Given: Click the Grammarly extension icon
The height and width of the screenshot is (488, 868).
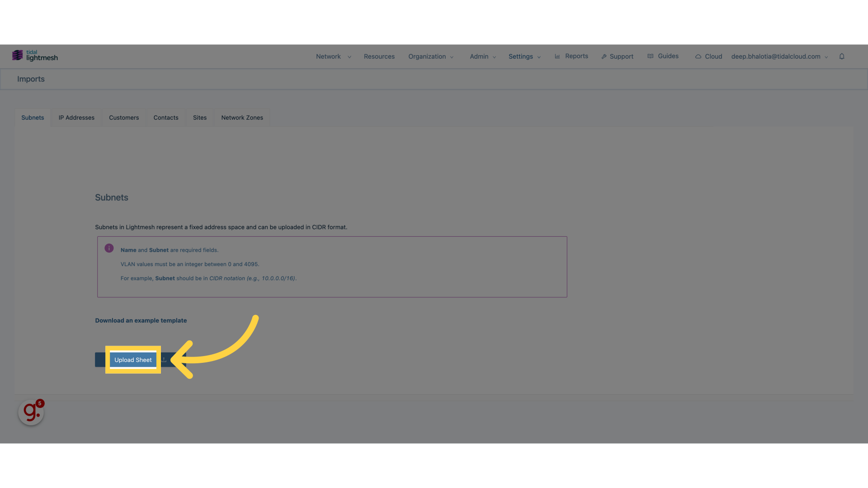Looking at the screenshot, I should [x=32, y=413].
